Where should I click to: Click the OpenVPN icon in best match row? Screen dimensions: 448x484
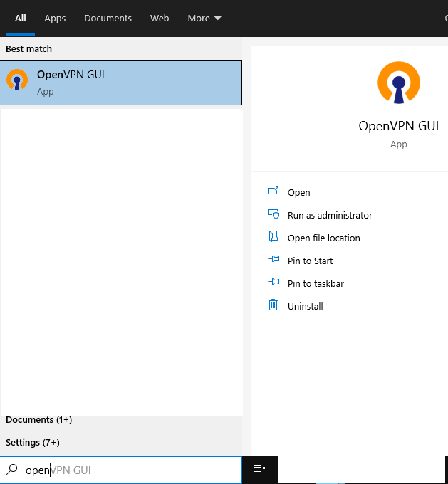(17, 80)
